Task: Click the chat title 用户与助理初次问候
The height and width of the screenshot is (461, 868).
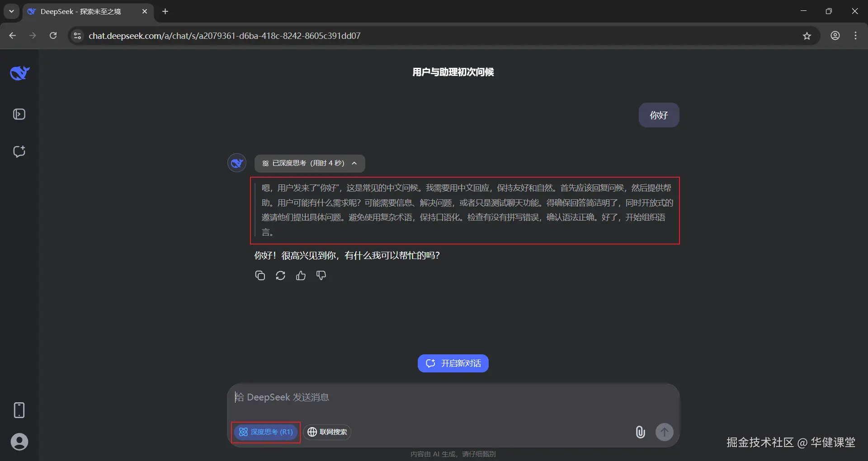Action: (x=453, y=72)
